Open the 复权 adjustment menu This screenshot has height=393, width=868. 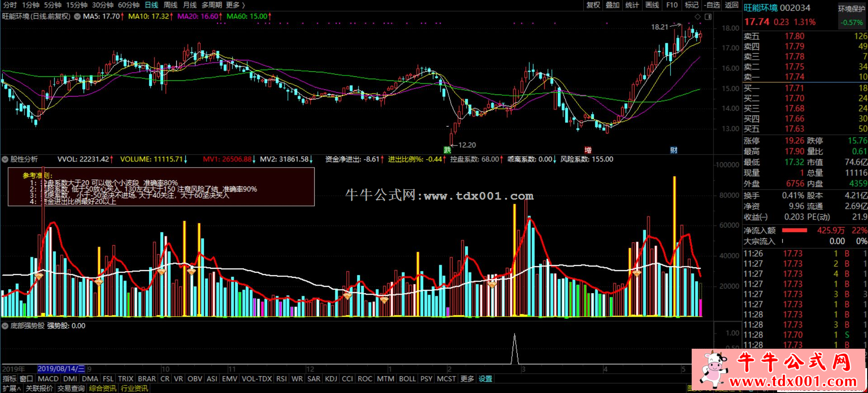tap(593, 5)
